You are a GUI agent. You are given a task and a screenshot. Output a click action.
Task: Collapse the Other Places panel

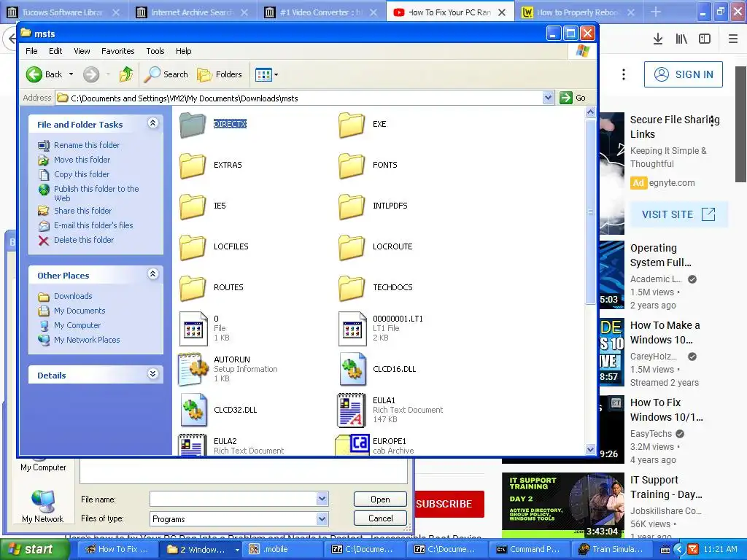click(x=152, y=274)
